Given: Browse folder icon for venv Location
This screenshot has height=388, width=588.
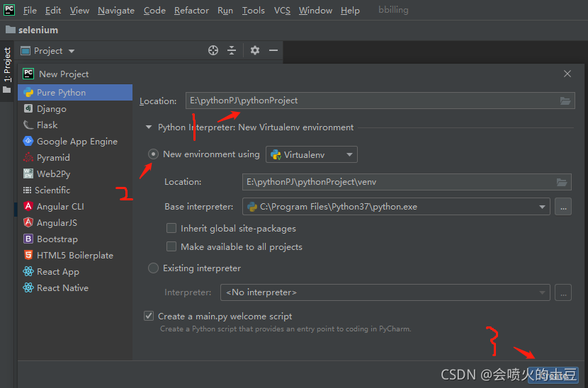Looking at the screenshot, I should click(562, 182).
